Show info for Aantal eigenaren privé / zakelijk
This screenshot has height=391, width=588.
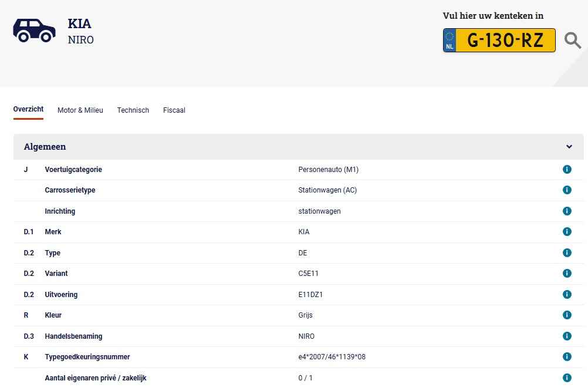[x=567, y=377]
